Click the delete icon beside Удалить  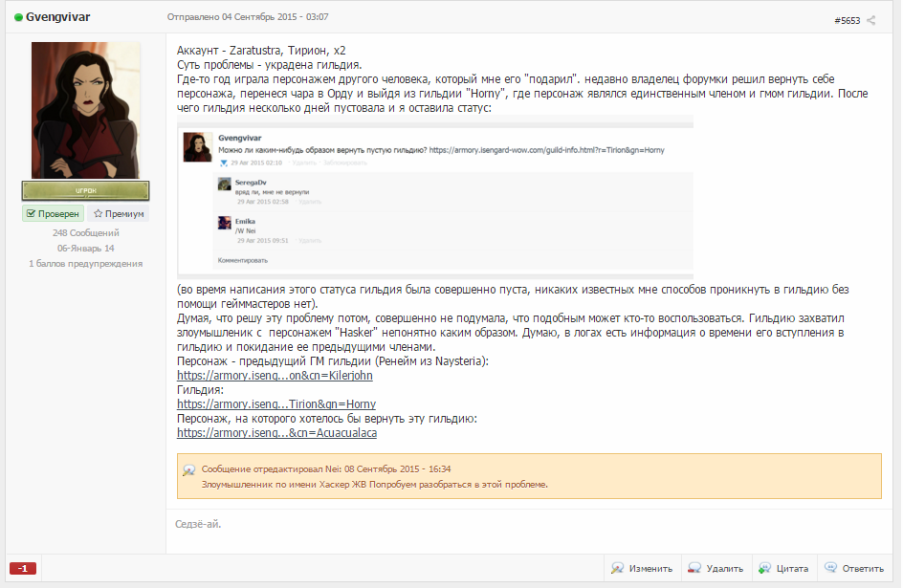[694, 568]
